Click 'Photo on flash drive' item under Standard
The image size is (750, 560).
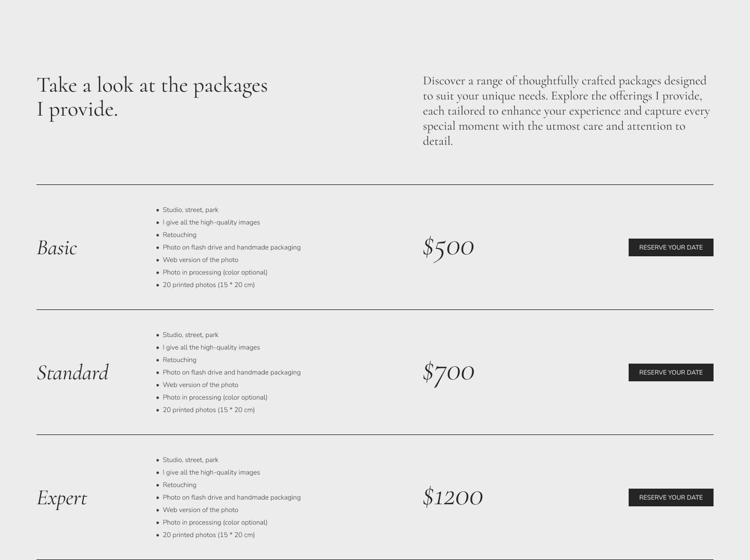click(231, 372)
